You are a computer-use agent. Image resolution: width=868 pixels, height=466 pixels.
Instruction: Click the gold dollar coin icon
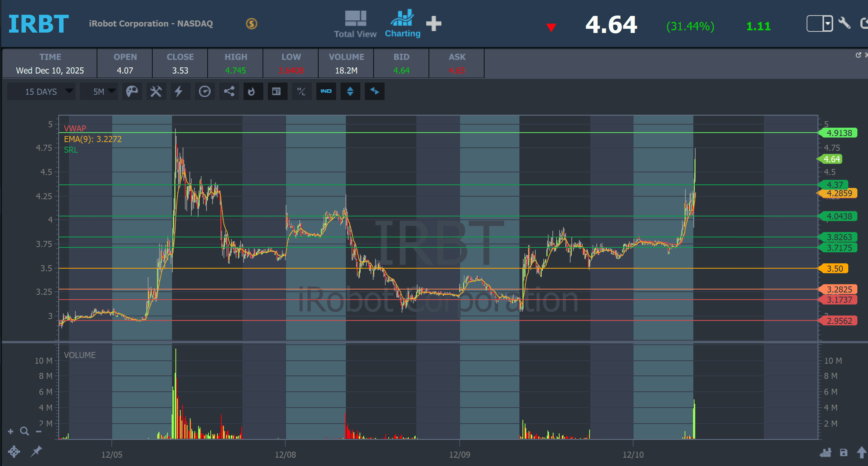click(252, 24)
